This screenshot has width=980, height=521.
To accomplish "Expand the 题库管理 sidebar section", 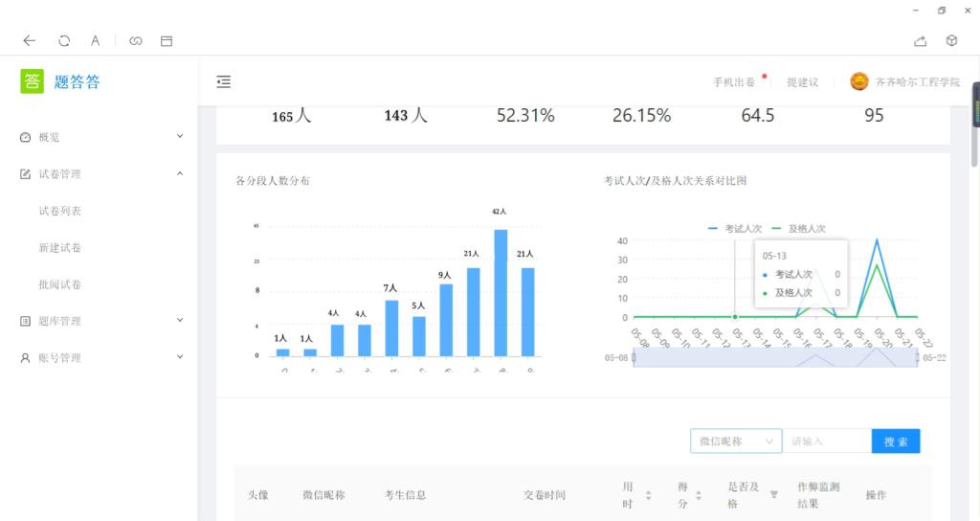I will click(100, 321).
